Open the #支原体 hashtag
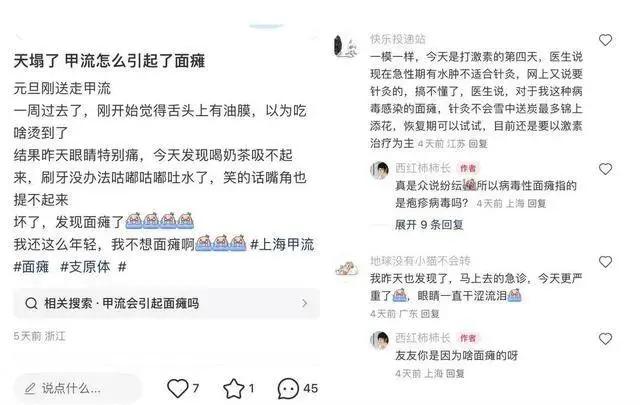The width and height of the screenshot is (640, 405). pyautogui.click(x=85, y=267)
